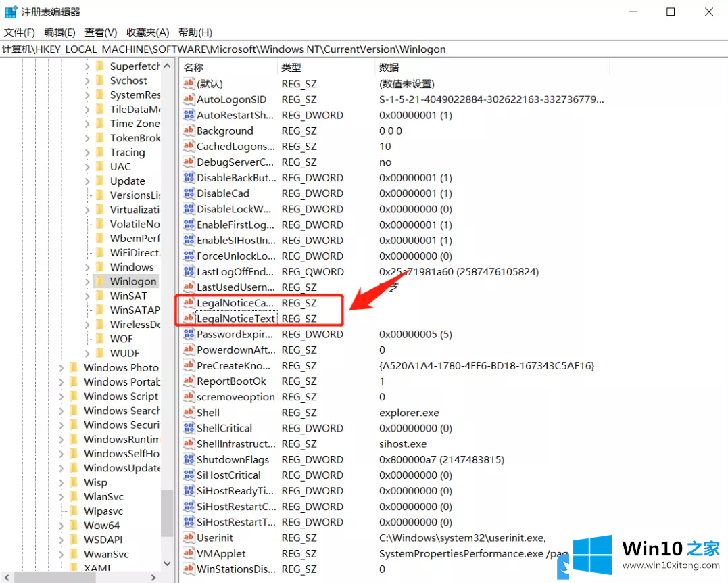Click the SiHostCritical DWORD icon
The image size is (728, 583).
(189, 475)
